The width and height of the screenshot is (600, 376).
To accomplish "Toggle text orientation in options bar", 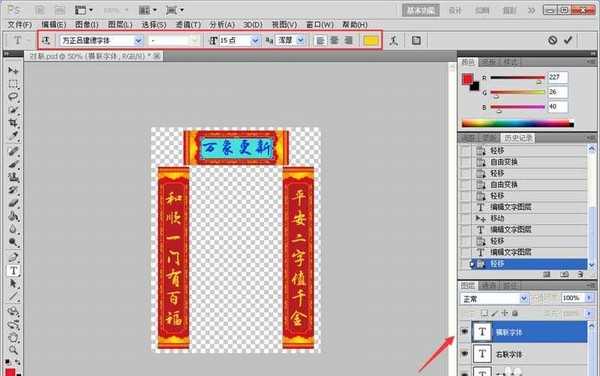I will pyautogui.click(x=46, y=40).
